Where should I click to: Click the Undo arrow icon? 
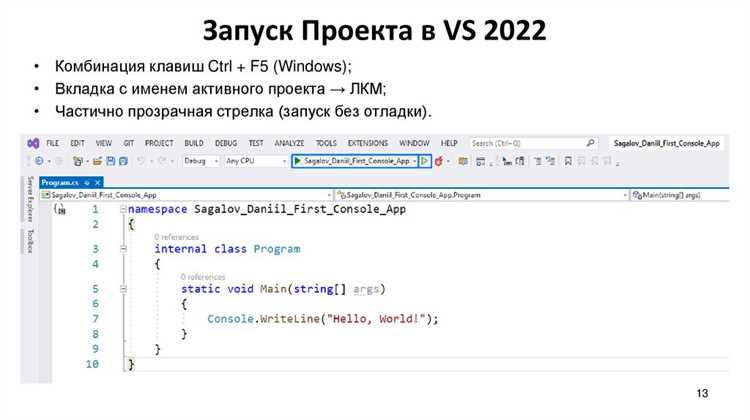click(x=141, y=161)
